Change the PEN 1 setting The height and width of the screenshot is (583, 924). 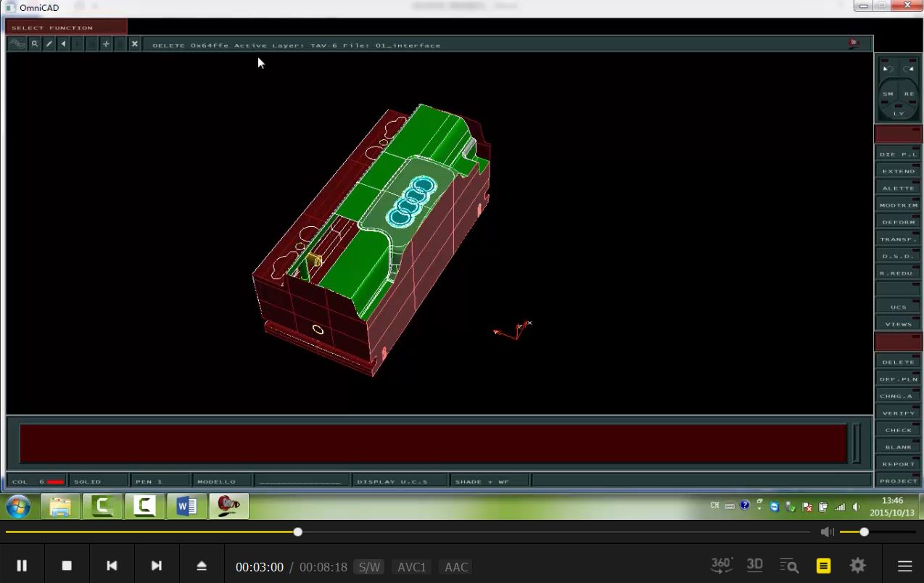(160, 481)
